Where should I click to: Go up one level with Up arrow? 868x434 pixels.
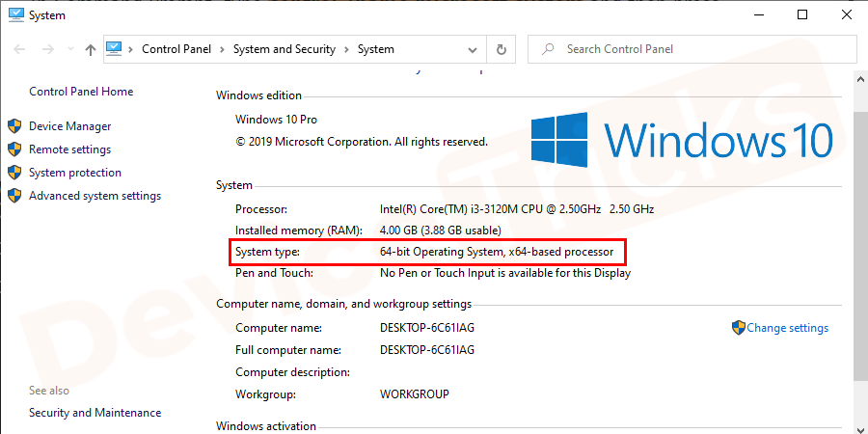(90, 49)
